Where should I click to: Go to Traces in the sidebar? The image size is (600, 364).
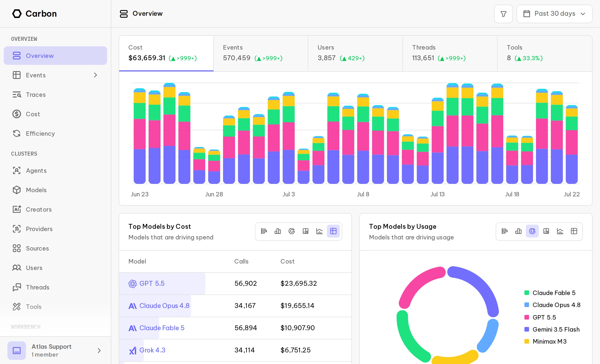[x=55, y=94]
